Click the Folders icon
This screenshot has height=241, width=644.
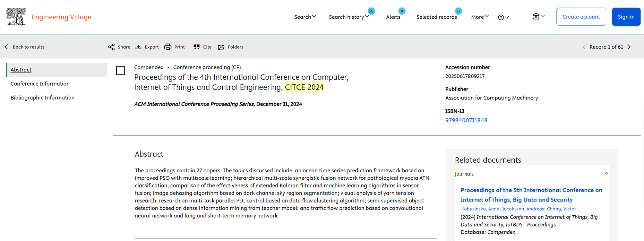point(221,47)
